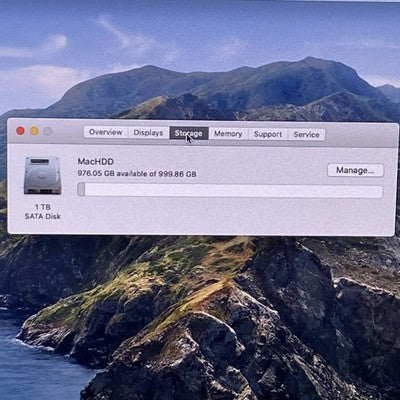This screenshot has width=400, height=400.
Task: Switch to the Overview tab
Action: pyautogui.click(x=106, y=132)
